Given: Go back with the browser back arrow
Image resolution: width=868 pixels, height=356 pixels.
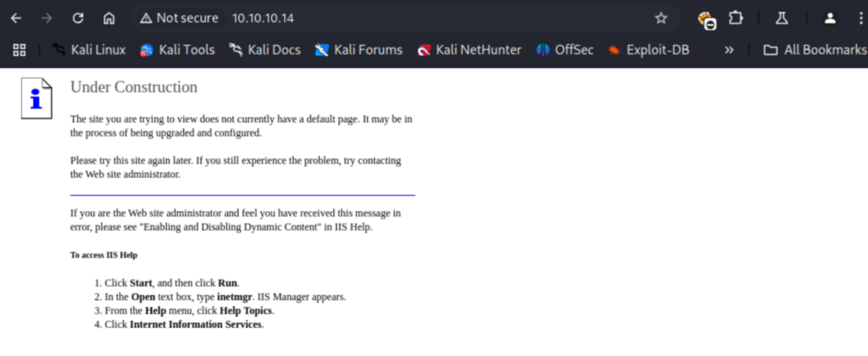Looking at the screenshot, I should [x=16, y=19].
